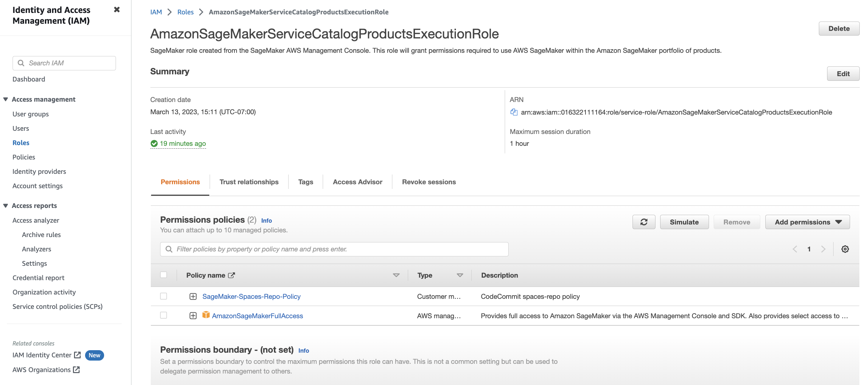Viewport: 868px width, 385px height.
Task: Go to the previous policies page arrow
Action: (795, 249)
